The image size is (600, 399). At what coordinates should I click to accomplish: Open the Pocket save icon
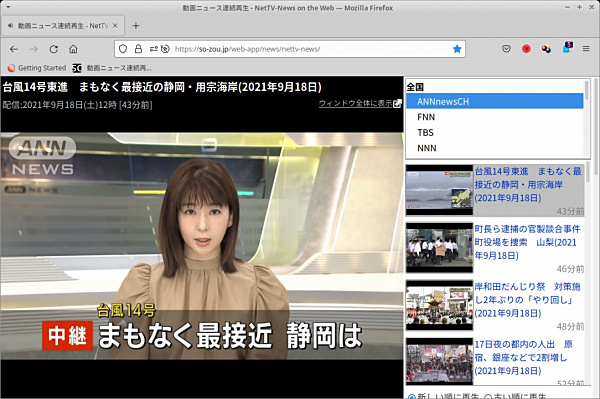tap(506, 49)
